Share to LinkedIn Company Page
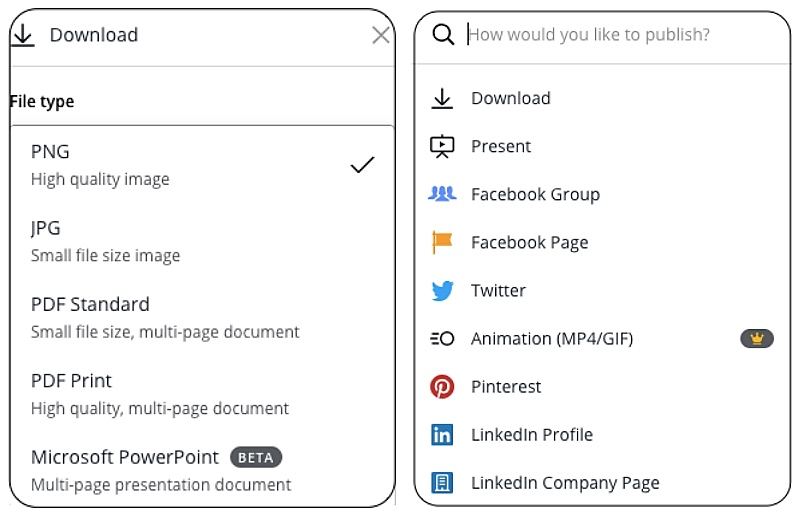Screen dimensions: 800x516 pyautogui.click(x=602, y=483)
